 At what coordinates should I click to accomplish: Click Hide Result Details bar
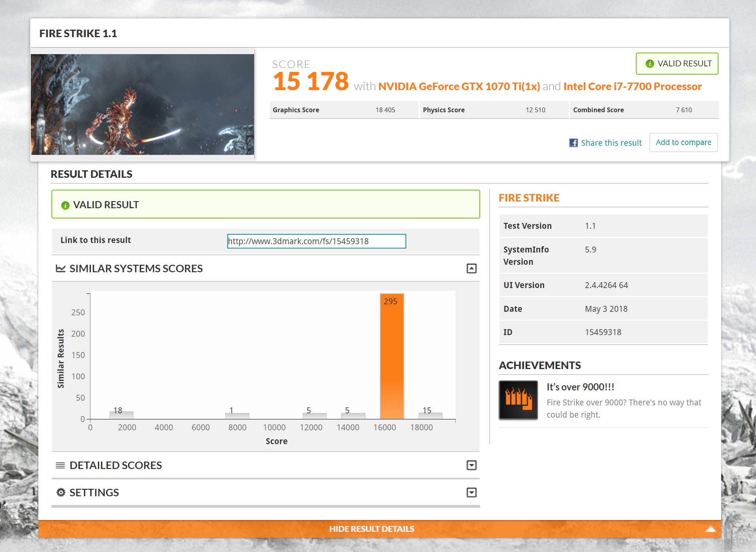(x=380, y=529)
